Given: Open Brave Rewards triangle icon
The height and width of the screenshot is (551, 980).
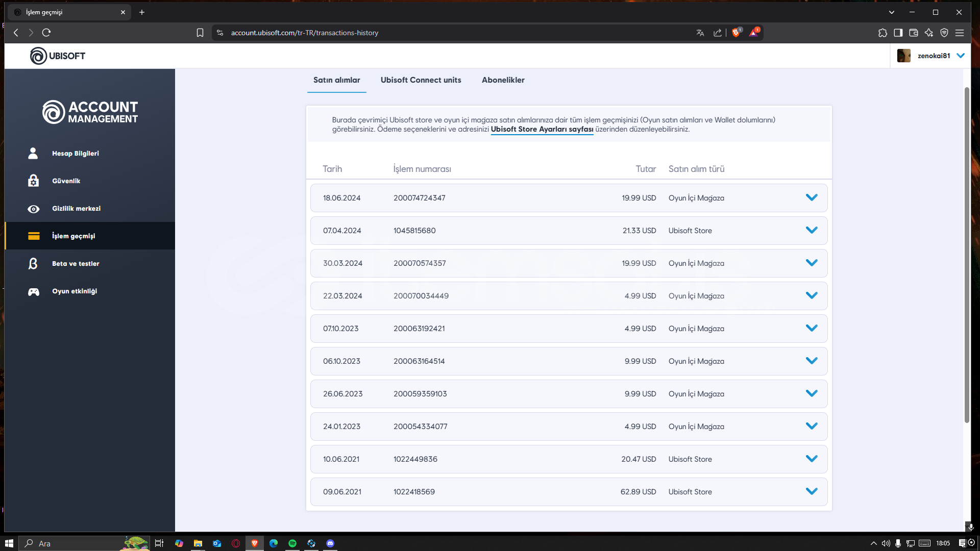Looking at the screenshot, I should 753,33.
